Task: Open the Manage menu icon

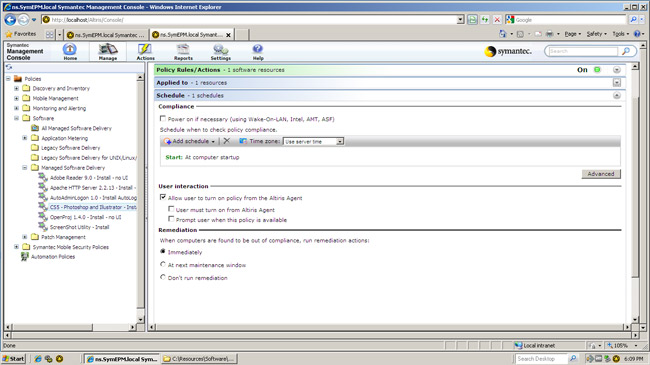Action: [108, 51]
